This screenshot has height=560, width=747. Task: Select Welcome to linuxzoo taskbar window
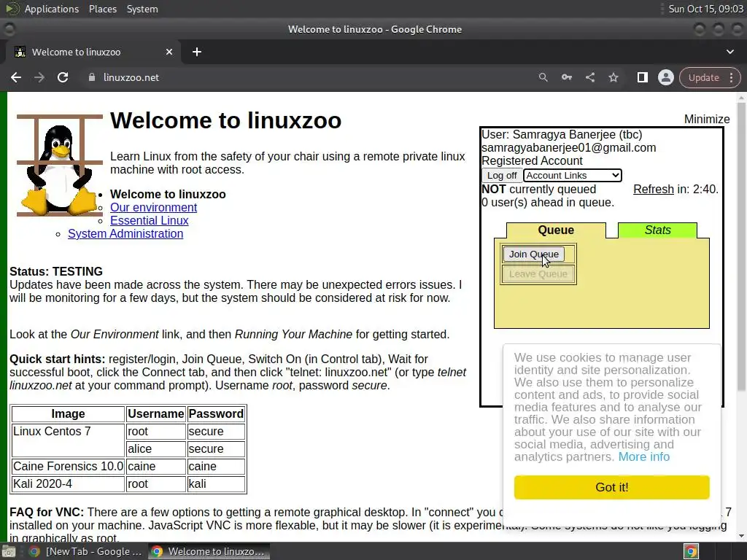click(x=209, y=551)
